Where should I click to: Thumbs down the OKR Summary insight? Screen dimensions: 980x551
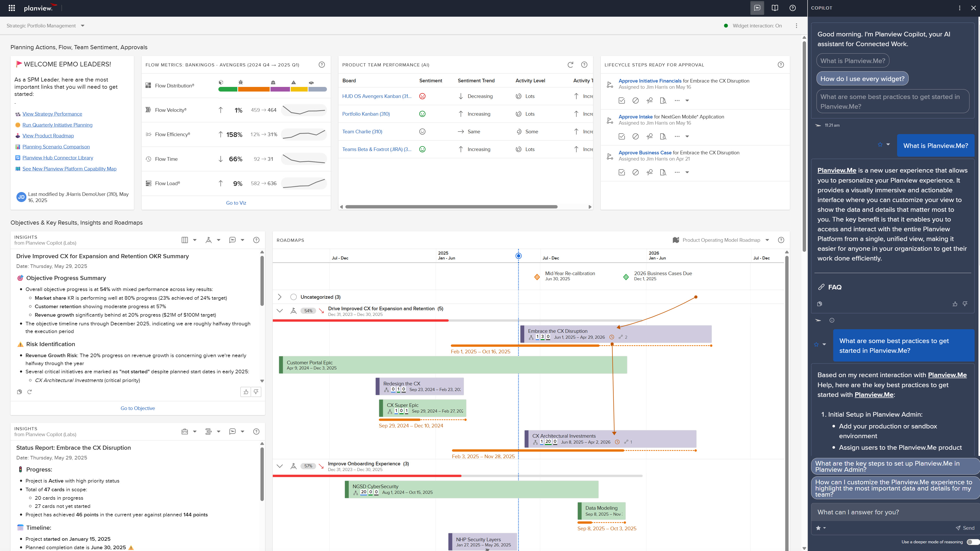256,392
